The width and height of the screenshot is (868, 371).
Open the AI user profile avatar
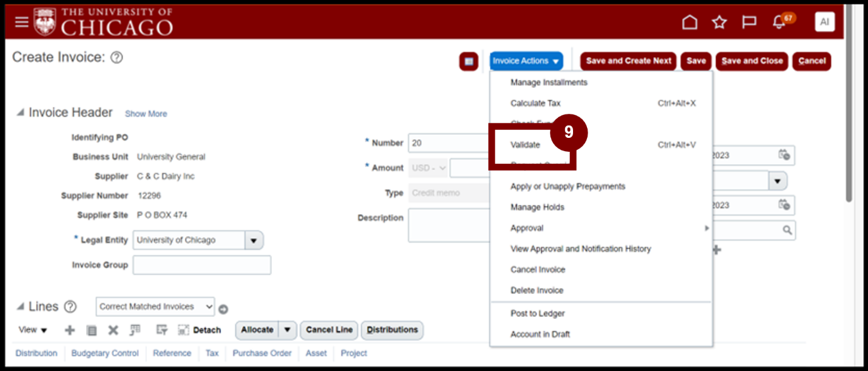(x=824, y=22)
